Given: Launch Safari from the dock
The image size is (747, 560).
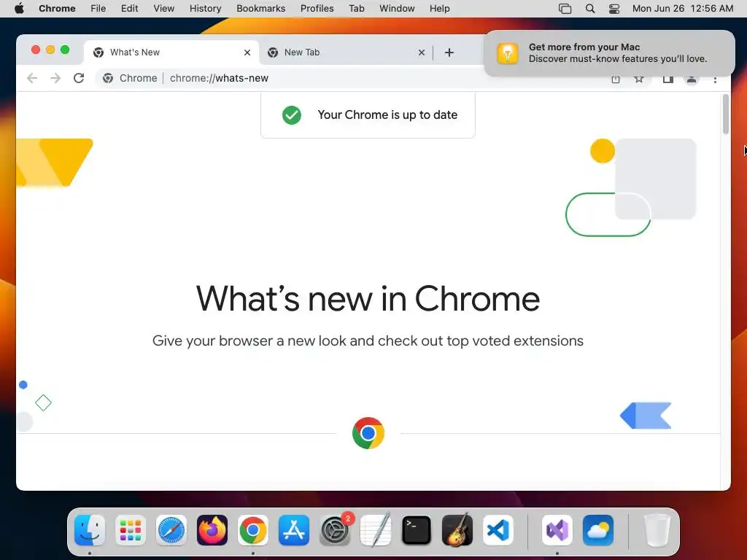Looking at the screenshot, I should (171, 530).
